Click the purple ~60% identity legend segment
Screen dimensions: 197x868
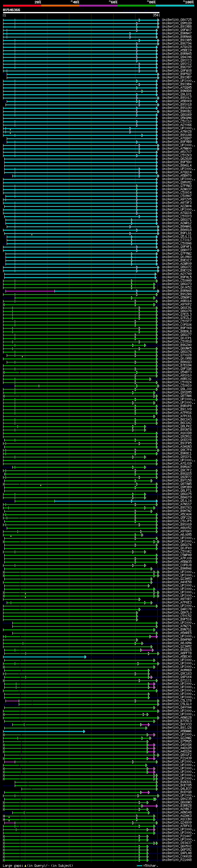pos(99,6)
